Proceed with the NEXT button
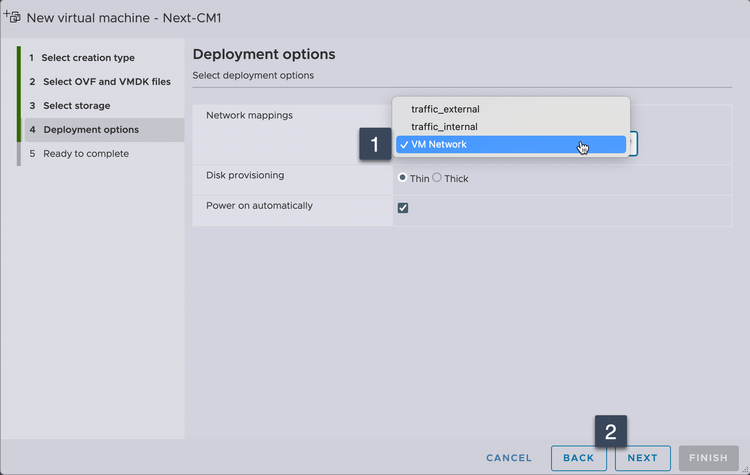The width and height of the screenshot is (750, 475). [x=643, y=458]
